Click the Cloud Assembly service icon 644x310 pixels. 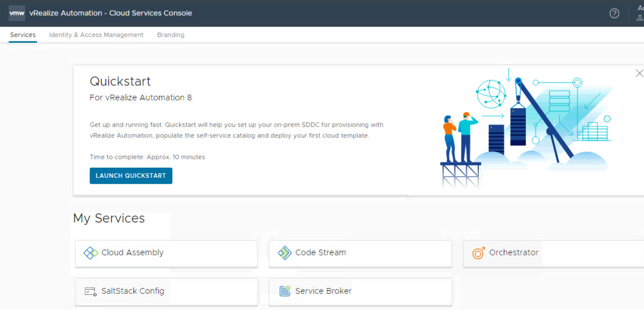click(x=90, y=253)
